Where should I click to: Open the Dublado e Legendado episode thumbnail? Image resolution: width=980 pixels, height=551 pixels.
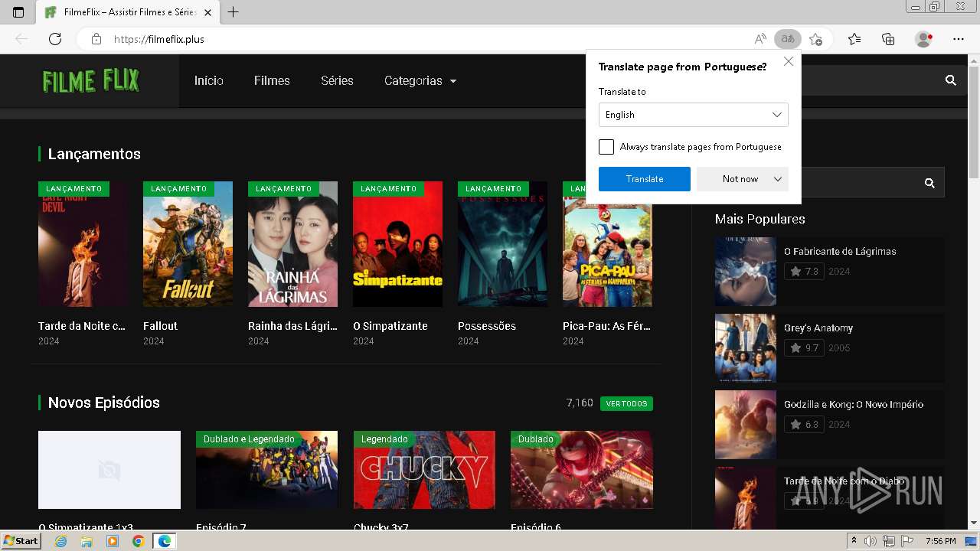click(266, 470)
